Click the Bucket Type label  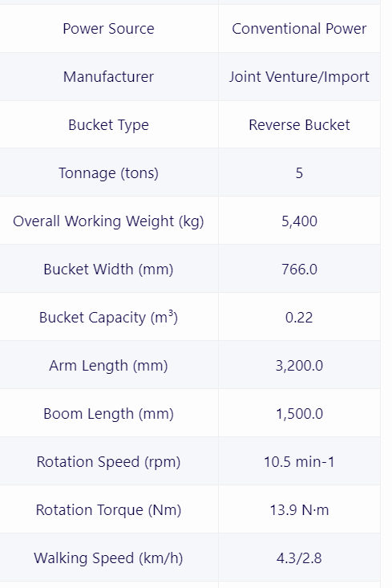108,125
